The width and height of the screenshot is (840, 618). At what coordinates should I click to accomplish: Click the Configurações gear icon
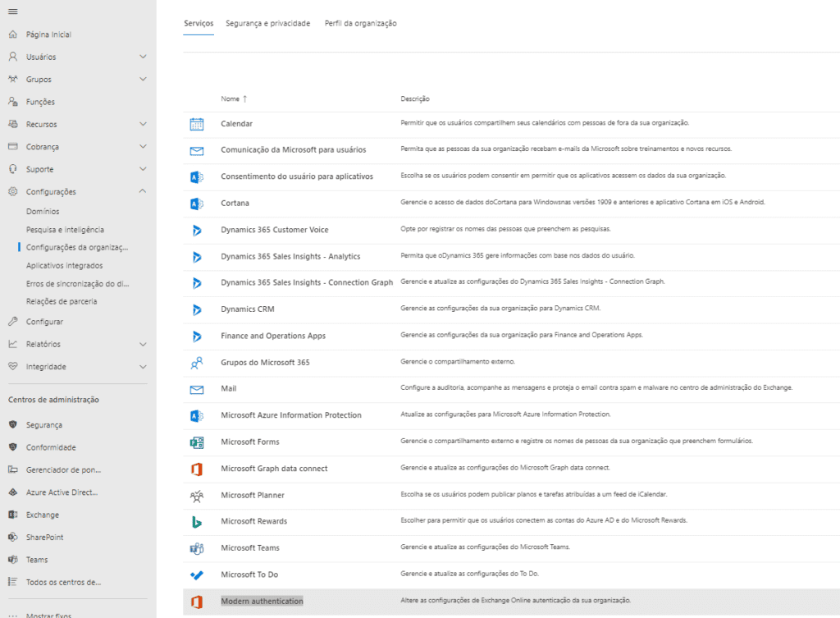coord(13,191)
